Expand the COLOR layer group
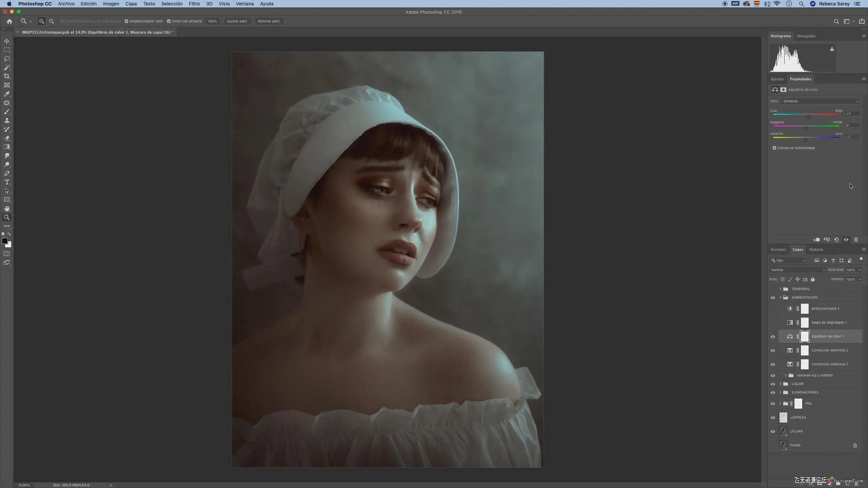The width and height of the screenshot is (868, 488). (x=780, y=384)
